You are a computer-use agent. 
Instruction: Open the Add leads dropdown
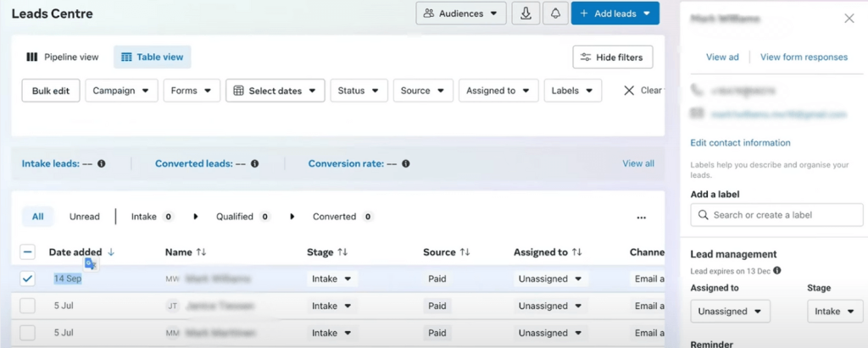click(615, 14)
